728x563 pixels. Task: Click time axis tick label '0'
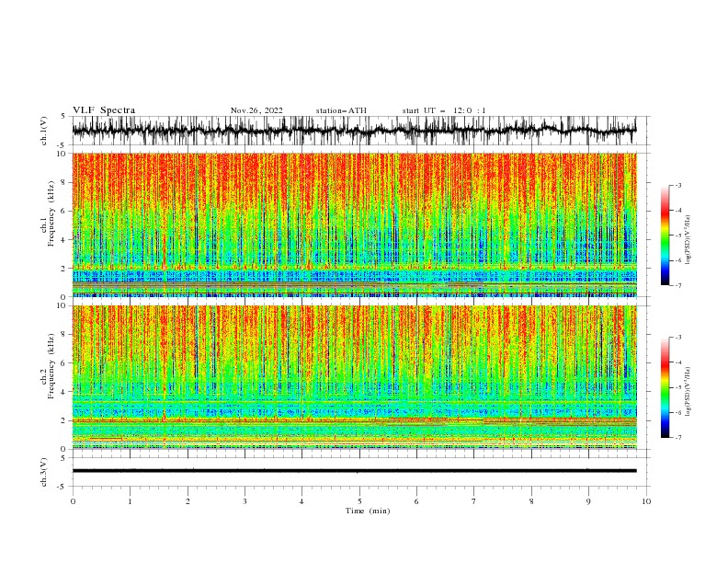(x=73, y=501)
